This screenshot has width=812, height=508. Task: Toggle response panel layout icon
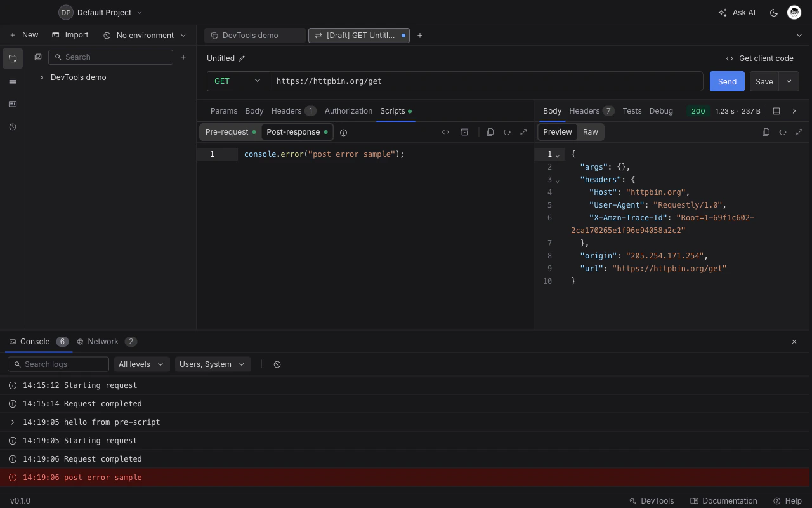[x=776, y=111]
